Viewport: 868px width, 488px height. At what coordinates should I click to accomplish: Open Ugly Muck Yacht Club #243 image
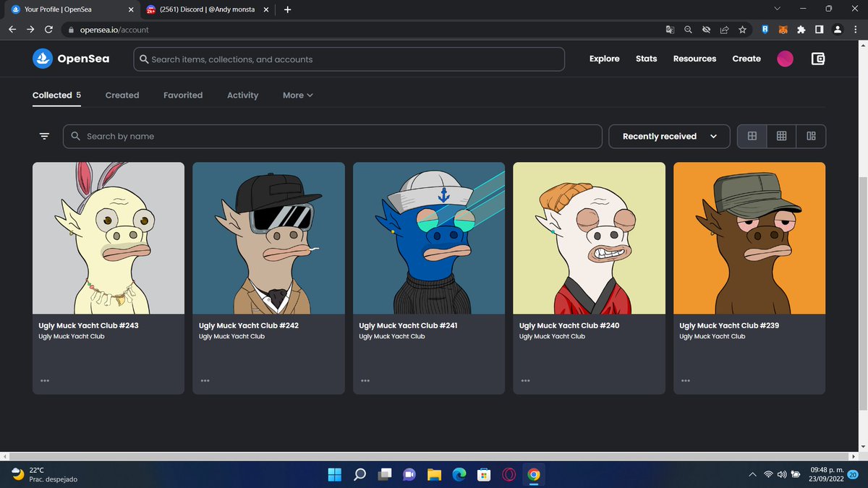109,238
